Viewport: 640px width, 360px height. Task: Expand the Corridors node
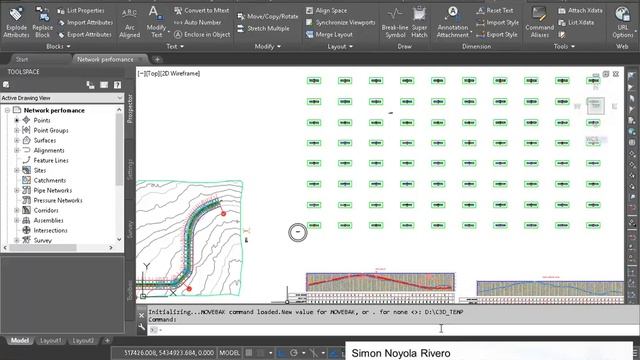click(x=17, y=210)
